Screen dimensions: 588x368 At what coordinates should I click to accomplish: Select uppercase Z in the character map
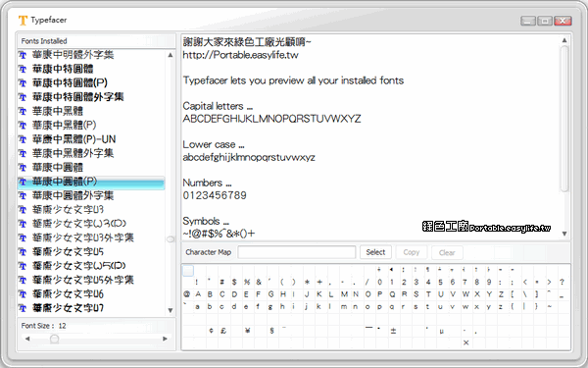pos(501,294)
